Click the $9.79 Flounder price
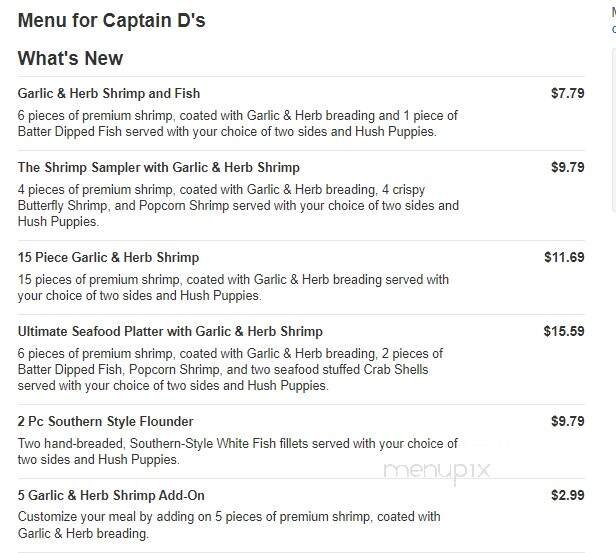This screenshot has height=553, width=616. click(567, 421)
